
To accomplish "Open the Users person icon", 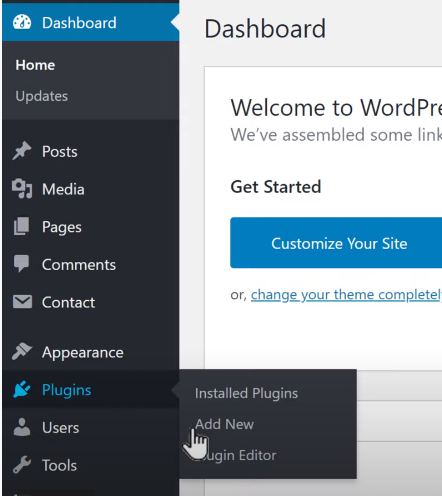I will 22,427.
